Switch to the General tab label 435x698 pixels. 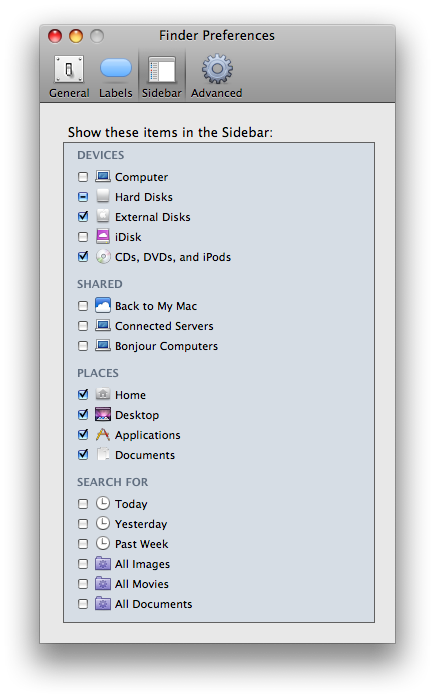tap(69, 93)
